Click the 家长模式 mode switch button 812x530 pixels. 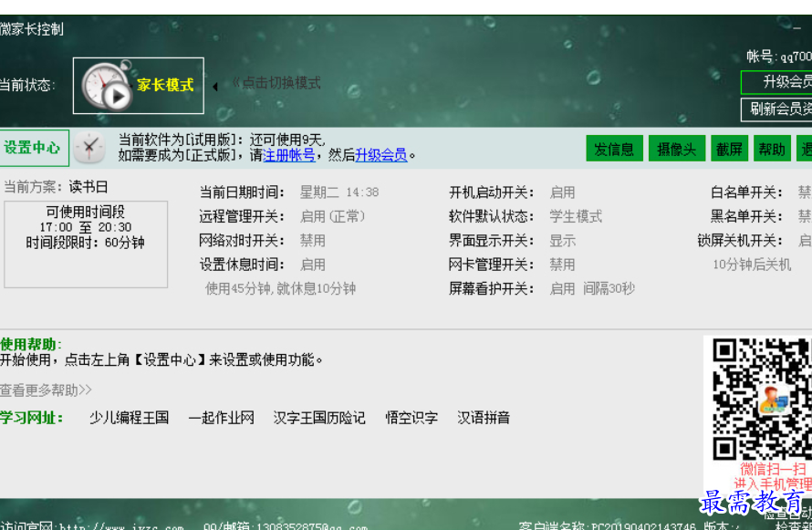(139, 86)
